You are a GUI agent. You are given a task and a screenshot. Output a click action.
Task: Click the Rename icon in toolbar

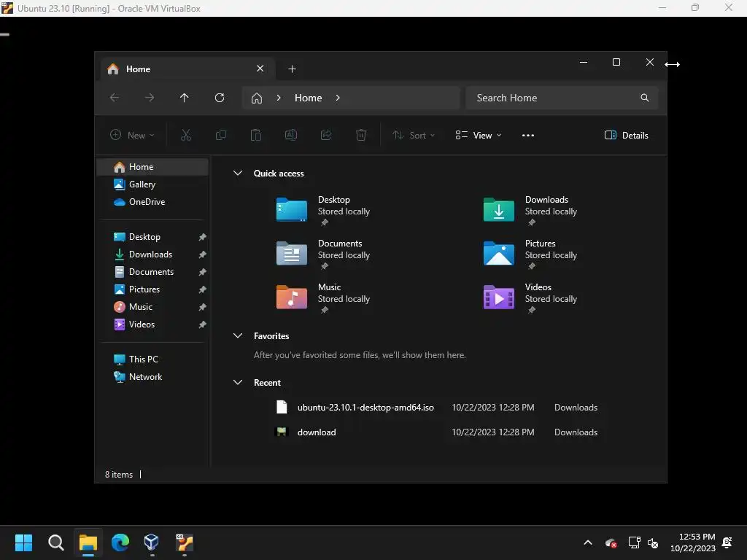(291, 135)
